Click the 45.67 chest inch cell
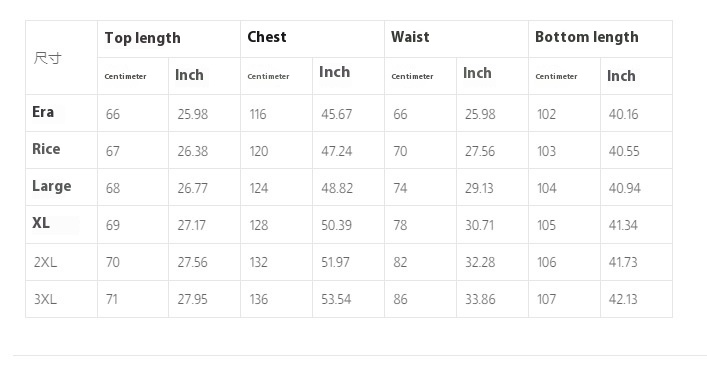This screenshot has height=368, width=707. (336, 114)
